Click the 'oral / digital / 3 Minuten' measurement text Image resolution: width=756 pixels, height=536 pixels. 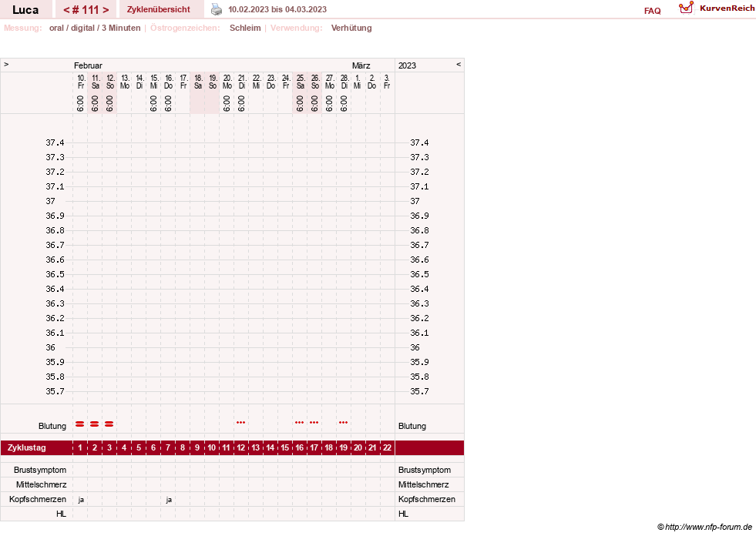(x=95, y=28)
